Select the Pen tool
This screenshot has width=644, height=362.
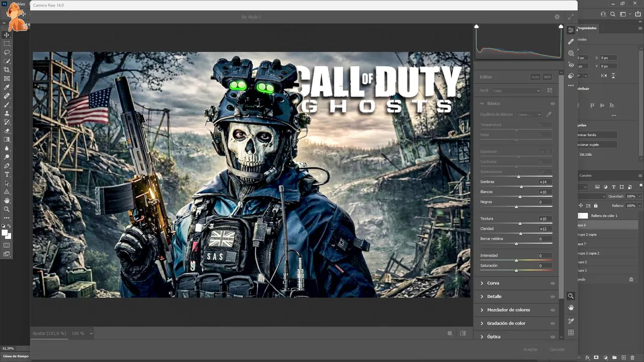pyautogui.click(x=7, y=165)
